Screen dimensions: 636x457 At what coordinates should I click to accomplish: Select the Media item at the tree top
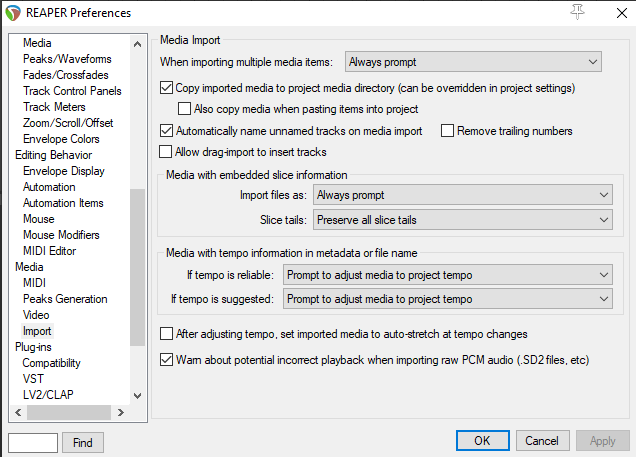37,43
